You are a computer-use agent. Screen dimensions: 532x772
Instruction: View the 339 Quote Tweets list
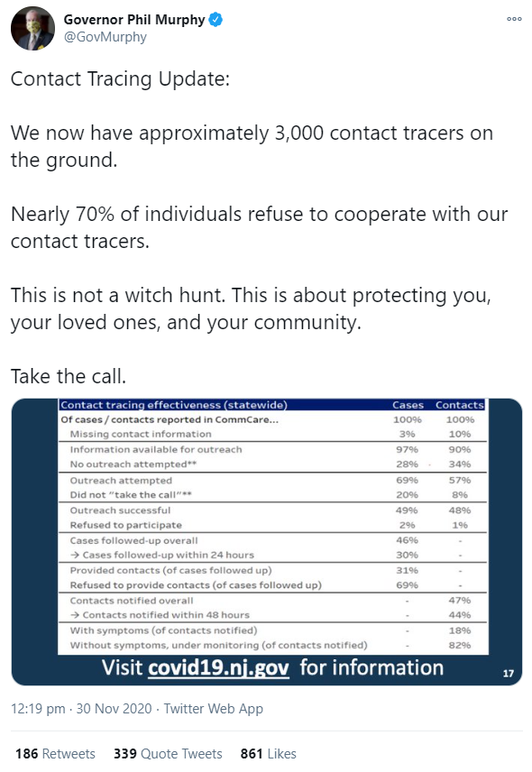point(168,754)
